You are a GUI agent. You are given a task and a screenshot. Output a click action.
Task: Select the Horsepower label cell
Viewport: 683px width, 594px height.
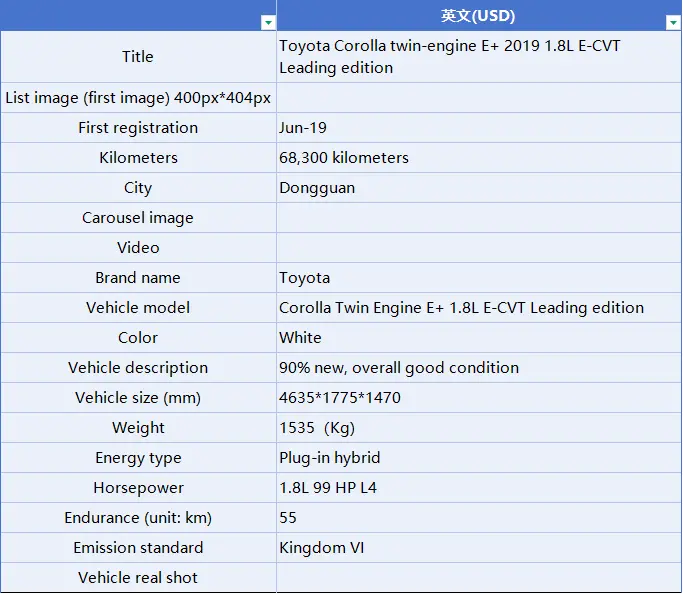pyautogui.click(x=138, y=488)
